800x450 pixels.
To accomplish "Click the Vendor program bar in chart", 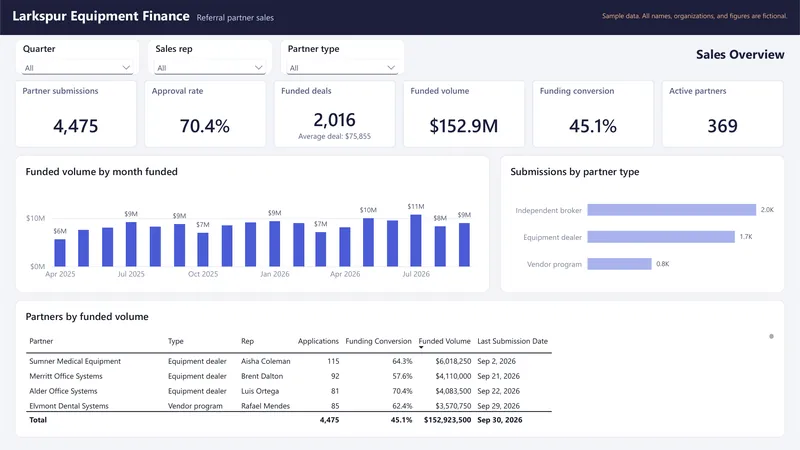I will coord(619,264).
